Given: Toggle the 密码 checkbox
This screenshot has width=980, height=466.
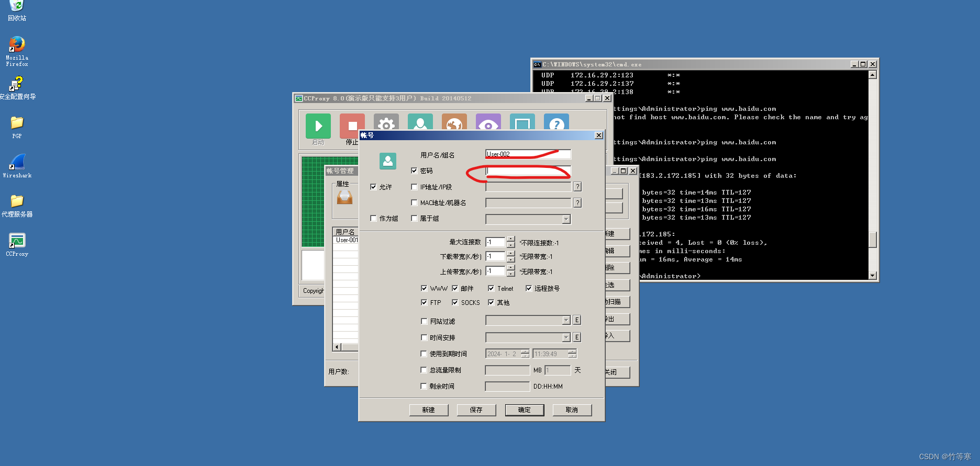Looking at the screenshot, I should [414, 171].
